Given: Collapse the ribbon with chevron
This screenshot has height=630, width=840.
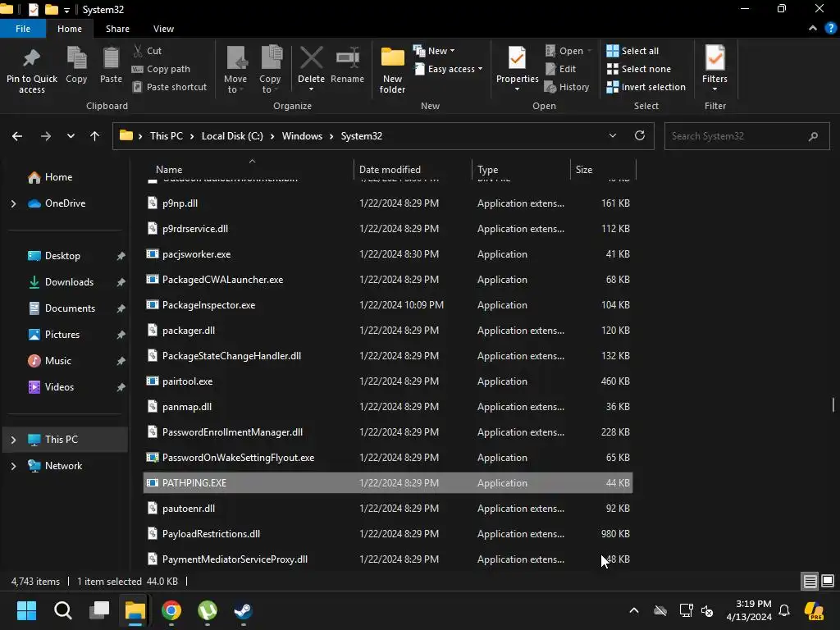Looking at the screenshot, I should 813,29.
